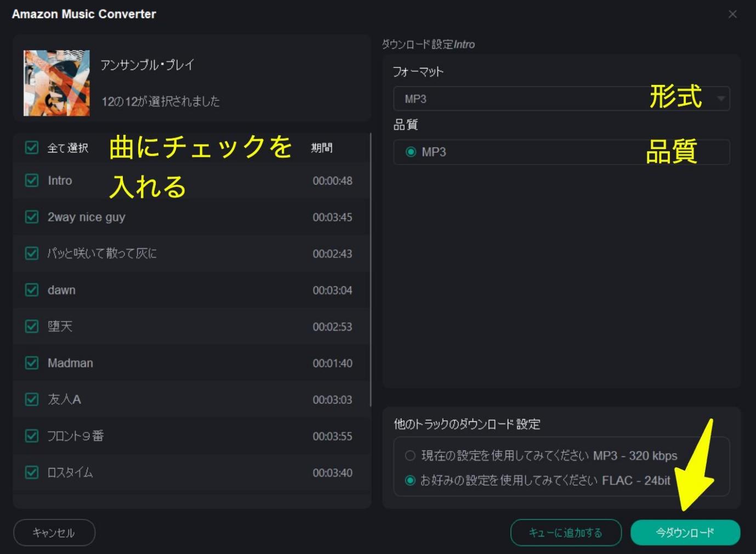Click the 00:03:04 duration value
756x554 pixels.
[332, 290]
